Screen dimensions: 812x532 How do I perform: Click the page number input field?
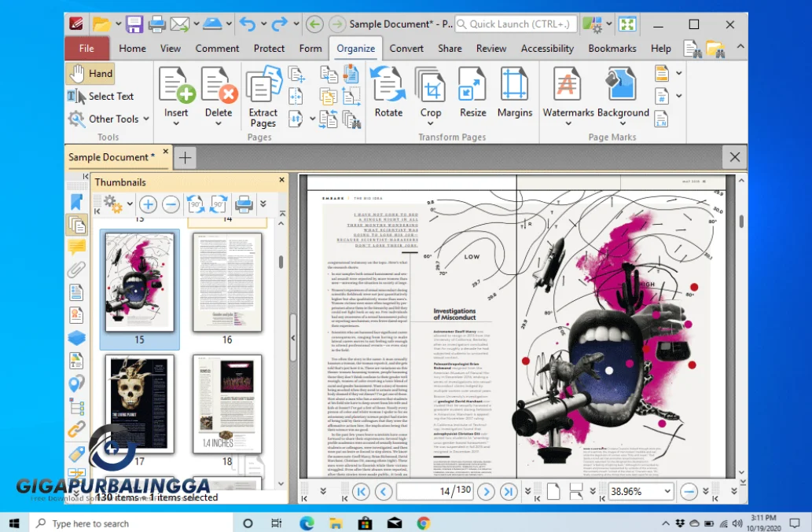click(x=435, y=491)
